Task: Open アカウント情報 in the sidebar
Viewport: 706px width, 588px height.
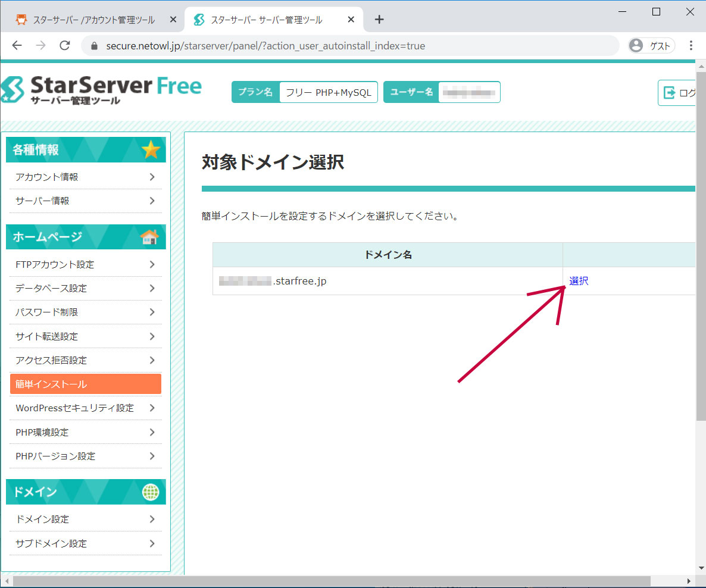Action: point(86,177)
